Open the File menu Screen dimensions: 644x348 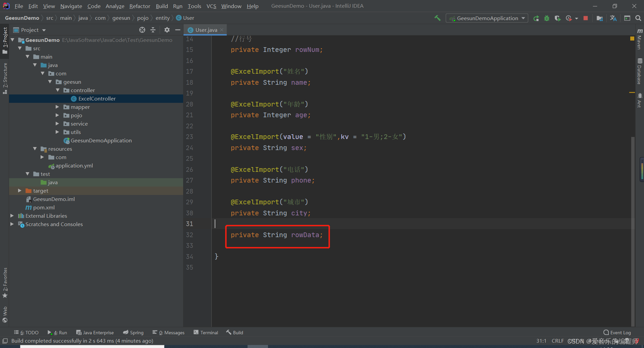(x=19, y=6)
